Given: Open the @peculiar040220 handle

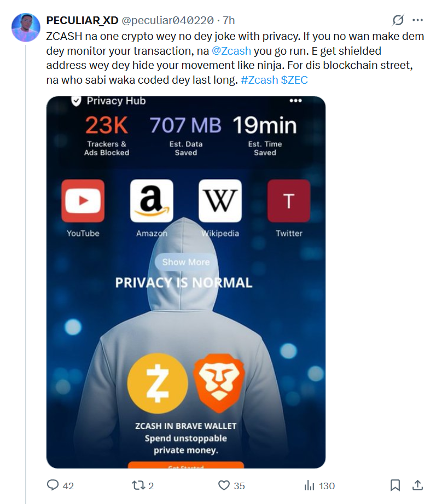Looking at the screenshot, I should tap(167, 20).
